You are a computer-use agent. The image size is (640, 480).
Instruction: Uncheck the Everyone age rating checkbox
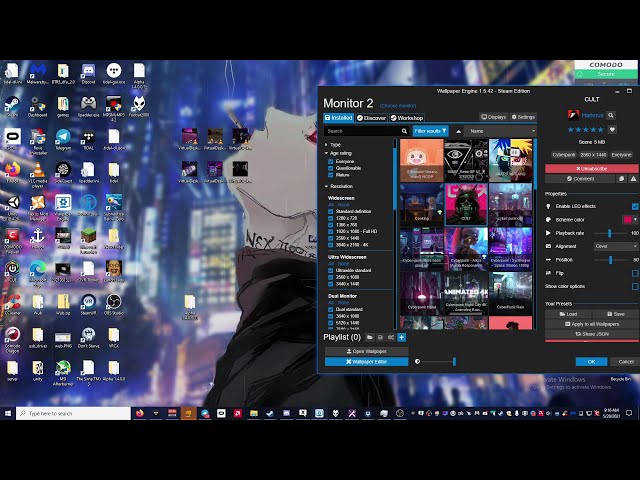[x=331, y=162]
